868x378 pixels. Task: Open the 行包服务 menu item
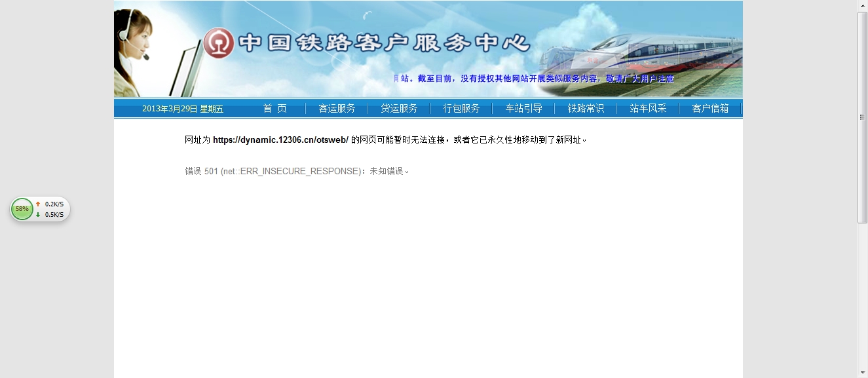pyautogui.click(x=461, y=109)
